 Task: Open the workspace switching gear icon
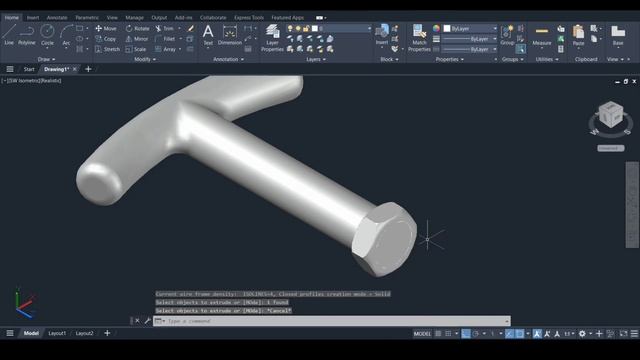582,333
